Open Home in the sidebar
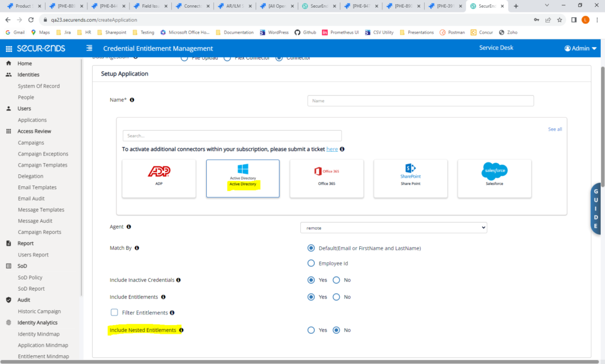 [x=25, y=63]
